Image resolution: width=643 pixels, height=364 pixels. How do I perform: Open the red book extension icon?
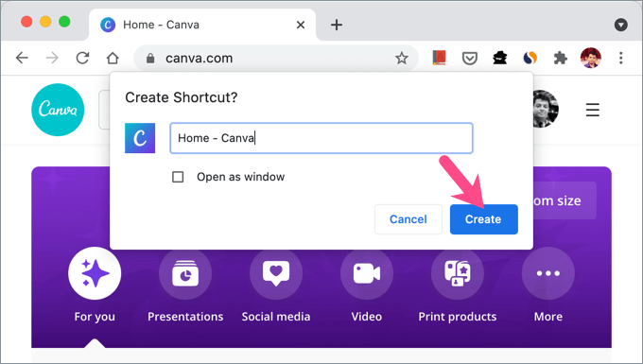(x=439, y=58)
